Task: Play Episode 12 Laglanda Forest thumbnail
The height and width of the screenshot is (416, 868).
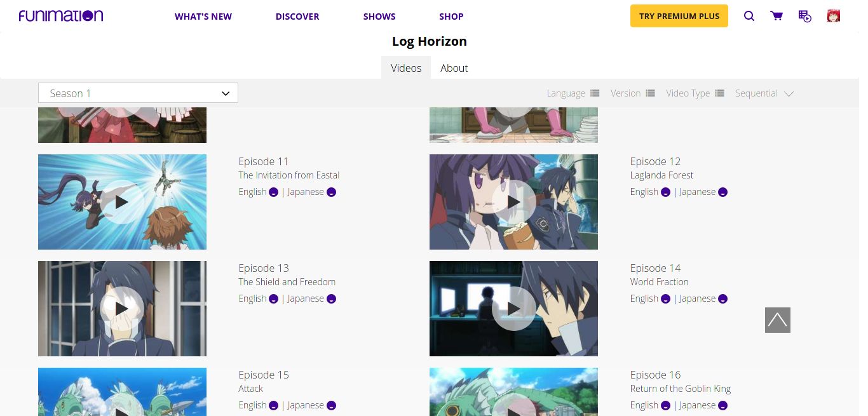Action: (x=513, y=202)
